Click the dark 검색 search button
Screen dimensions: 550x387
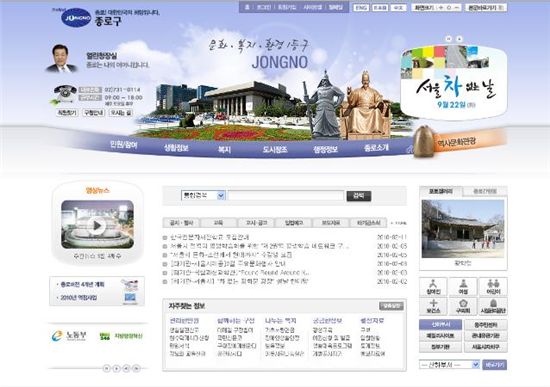358,196
